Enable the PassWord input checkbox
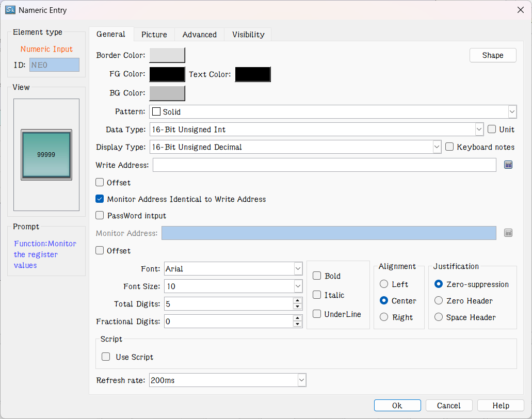Image resolution: width=532 pixels, height=419 pixels. point(100,216)
